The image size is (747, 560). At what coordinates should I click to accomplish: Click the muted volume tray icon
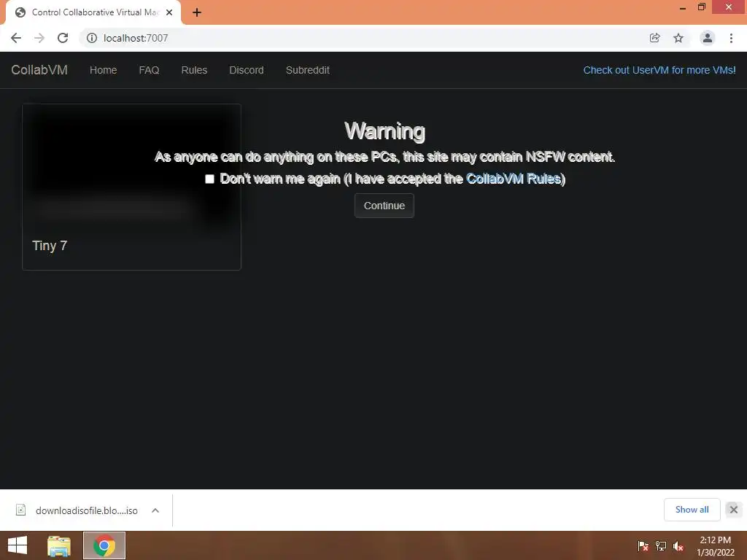[x=678, y=546]
